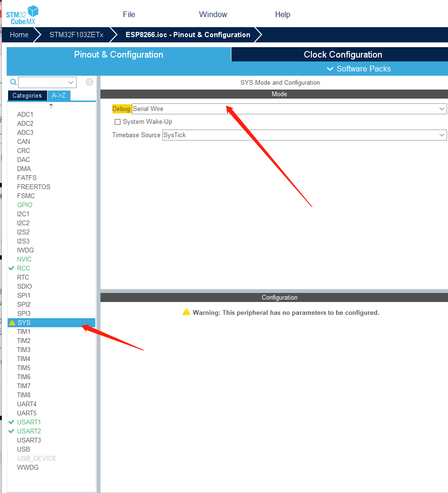448x493 pixels.
Task: Select the highlighted SYS entry
Action: coord(51,322)
